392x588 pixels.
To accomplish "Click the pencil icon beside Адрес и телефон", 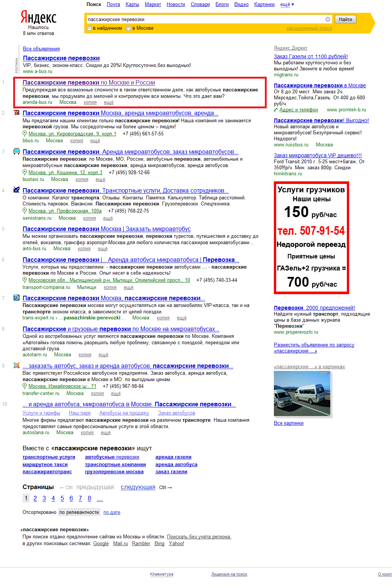I will (276, 110).
